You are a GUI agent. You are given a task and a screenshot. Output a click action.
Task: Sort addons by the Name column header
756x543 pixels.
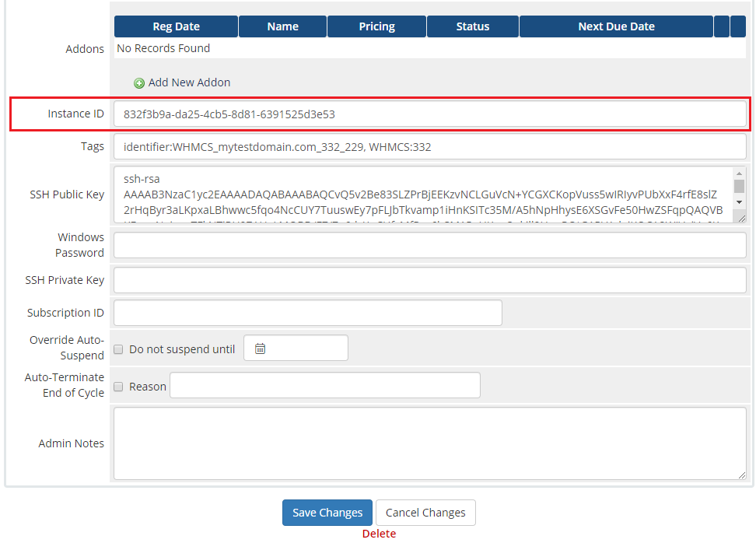[283, 26]
